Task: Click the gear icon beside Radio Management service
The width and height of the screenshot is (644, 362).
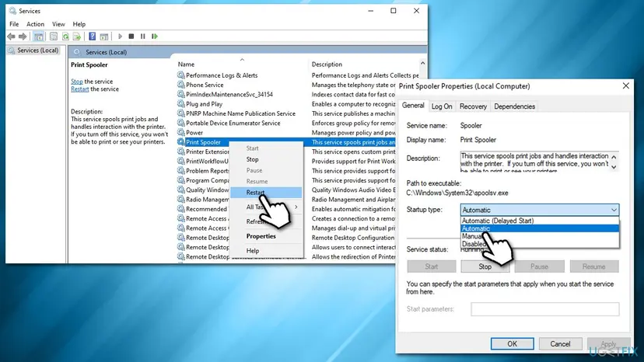Action: 180,199
